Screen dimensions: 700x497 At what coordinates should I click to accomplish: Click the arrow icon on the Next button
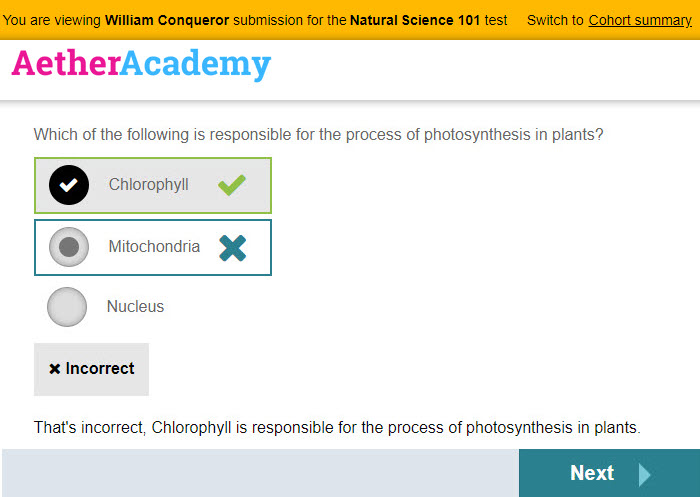[645, 473]
